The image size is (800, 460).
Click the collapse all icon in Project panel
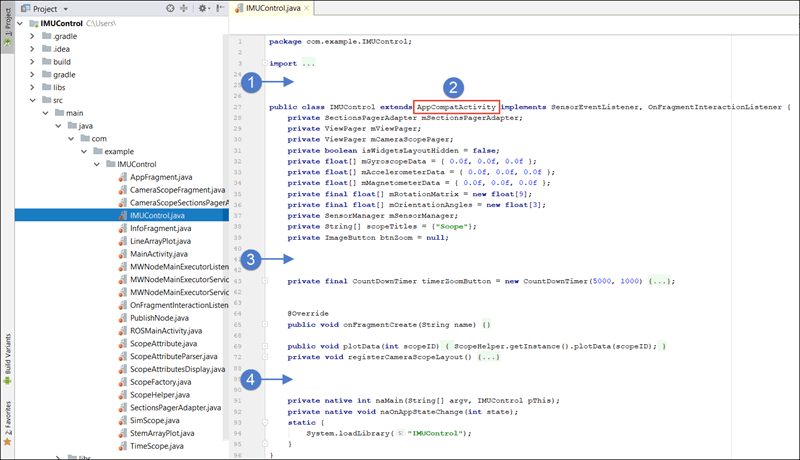click(183, 8)
